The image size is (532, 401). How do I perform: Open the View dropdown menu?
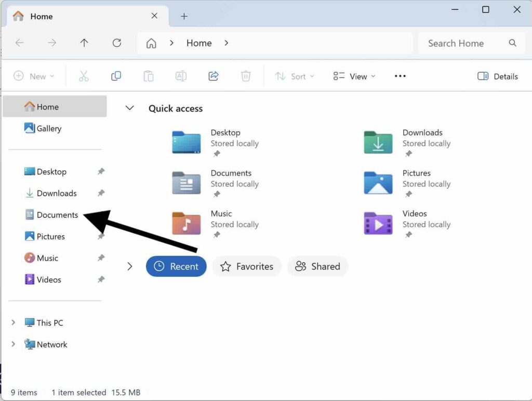(354, 76)
